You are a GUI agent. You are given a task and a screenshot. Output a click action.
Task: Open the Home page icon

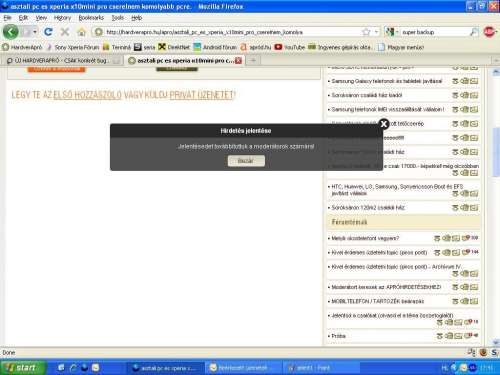81,32
